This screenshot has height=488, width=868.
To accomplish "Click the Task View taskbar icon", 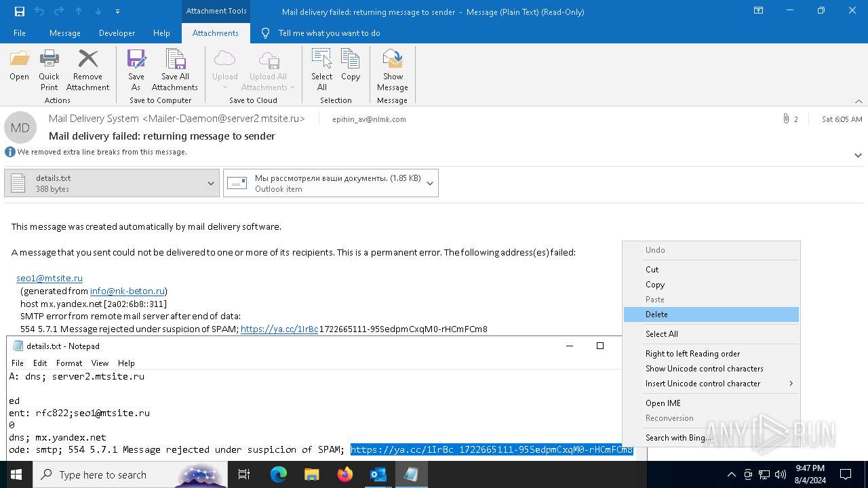I will click(244, 474).
